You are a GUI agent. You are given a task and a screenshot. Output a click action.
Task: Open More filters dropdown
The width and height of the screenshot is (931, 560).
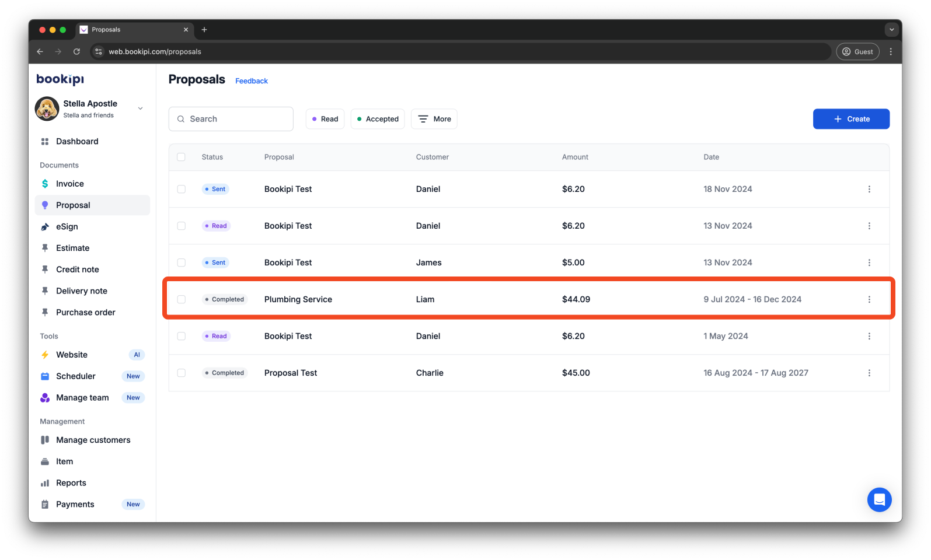coord(434,119)
